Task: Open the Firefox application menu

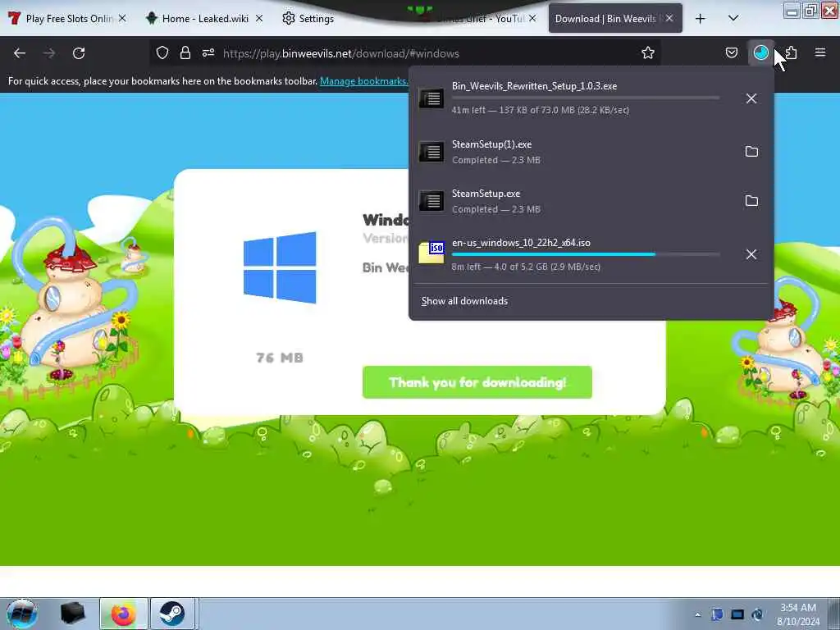Action: (x=820, y=53)
